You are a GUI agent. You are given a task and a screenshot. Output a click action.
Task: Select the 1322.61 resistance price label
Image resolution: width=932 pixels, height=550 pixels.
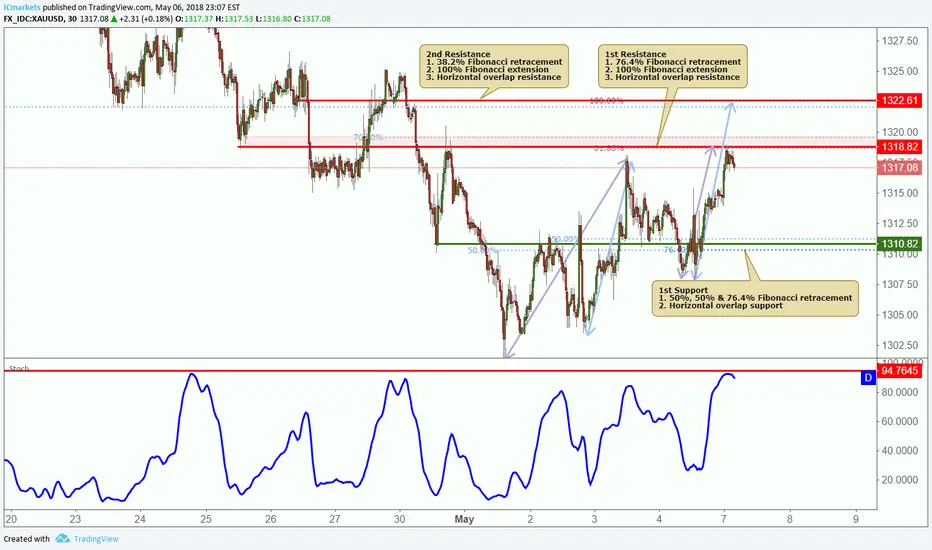coord(900,100)
